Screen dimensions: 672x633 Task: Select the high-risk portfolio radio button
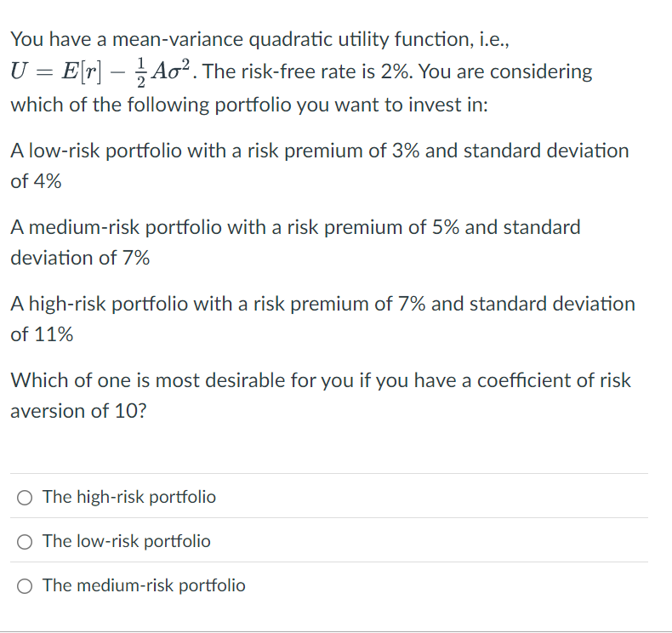25,498
